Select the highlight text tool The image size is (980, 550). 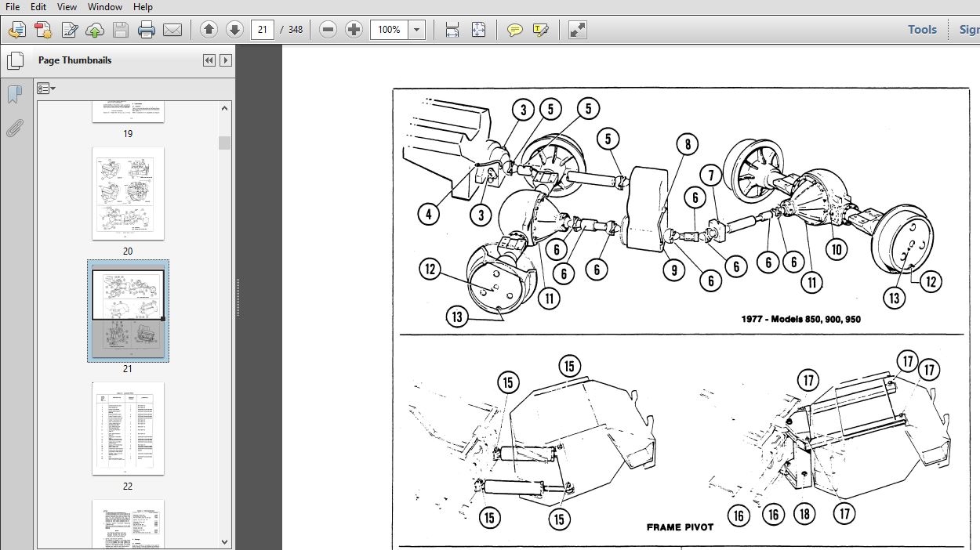[x=540, y=30]
